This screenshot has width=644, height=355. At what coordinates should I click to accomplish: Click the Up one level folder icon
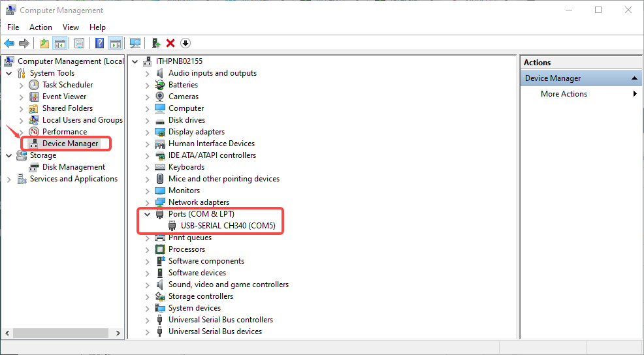[x=44, y=43]
